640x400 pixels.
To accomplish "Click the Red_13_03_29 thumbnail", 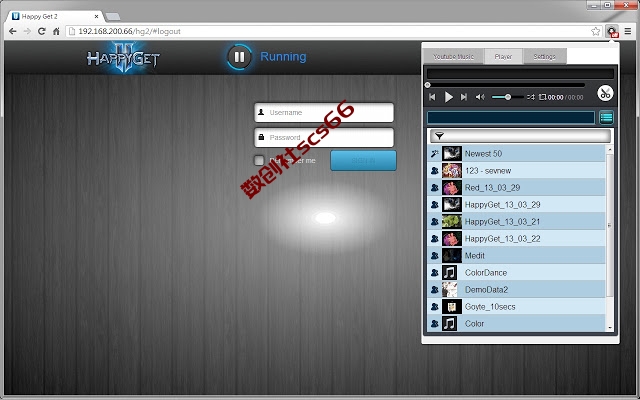I will 452,188.
